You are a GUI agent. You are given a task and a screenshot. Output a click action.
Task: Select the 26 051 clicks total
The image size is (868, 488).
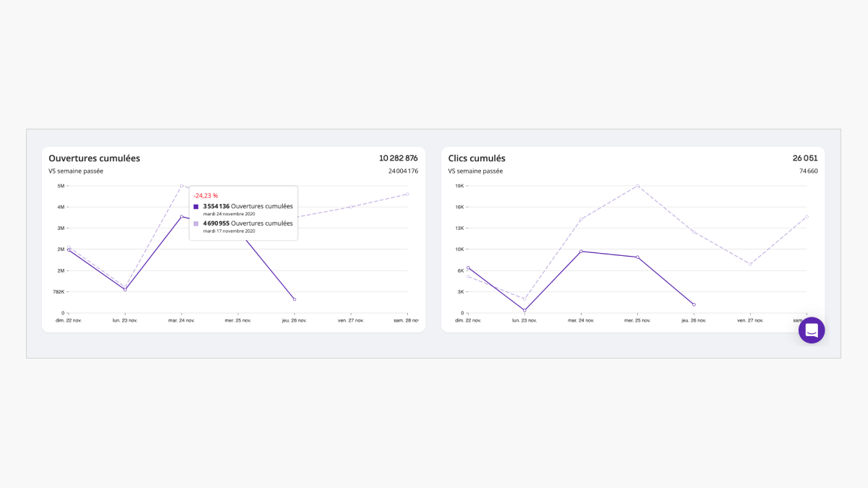807,158
